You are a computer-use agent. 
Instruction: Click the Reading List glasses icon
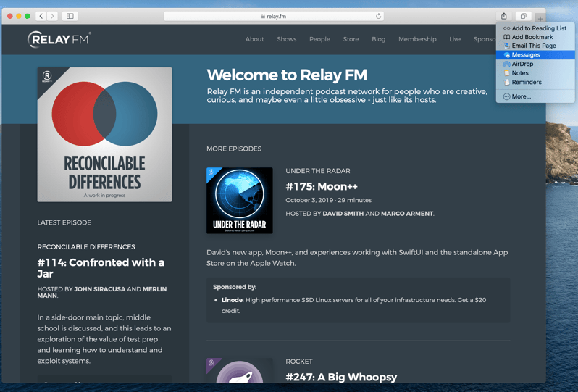pos(507,28)
